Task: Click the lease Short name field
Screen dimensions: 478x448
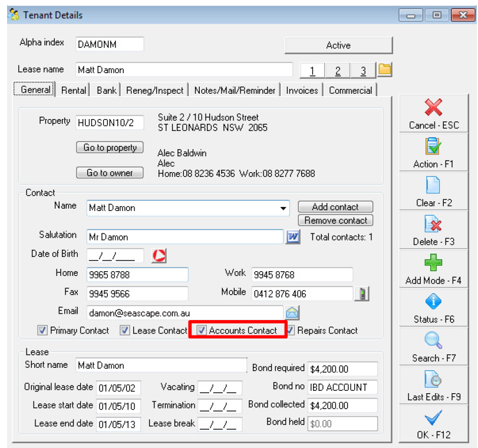Action: pos(161,365)
